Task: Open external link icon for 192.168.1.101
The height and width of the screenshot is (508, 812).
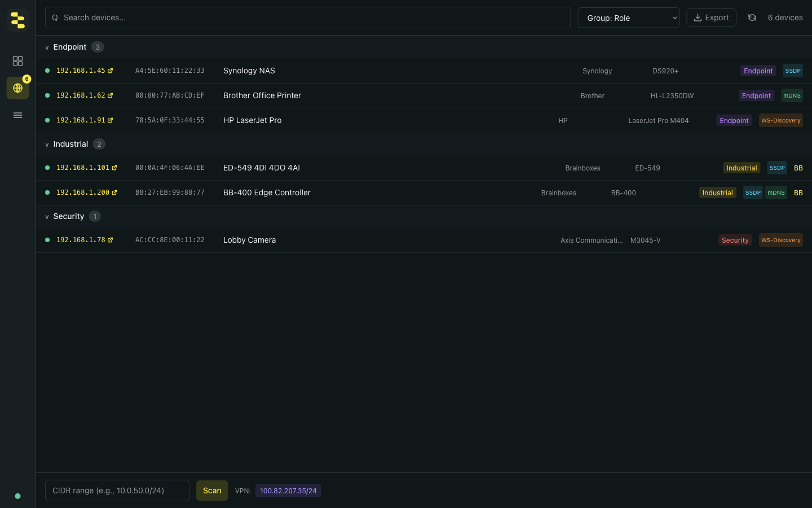Action: 114,168
